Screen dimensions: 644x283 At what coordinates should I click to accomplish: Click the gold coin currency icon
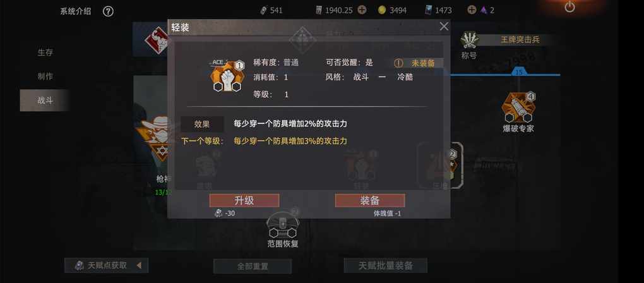(383, 10)
